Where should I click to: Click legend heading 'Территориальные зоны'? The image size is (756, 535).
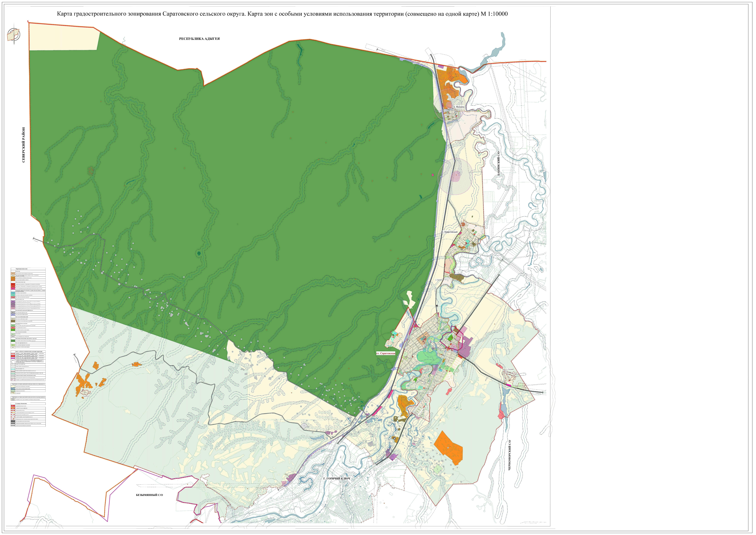(22, 269)
